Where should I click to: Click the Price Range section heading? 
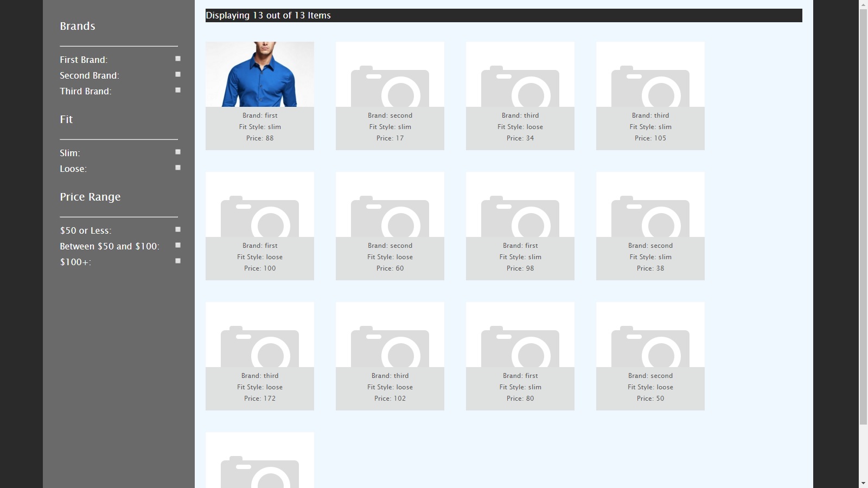pos(90,197)
